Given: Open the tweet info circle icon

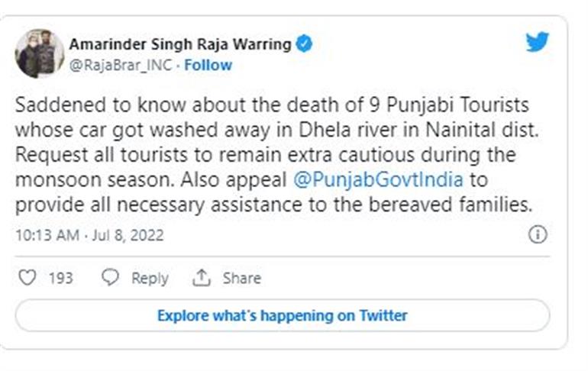Looking at the screenshot, I should pyautogui.click(x=538, y=235).
